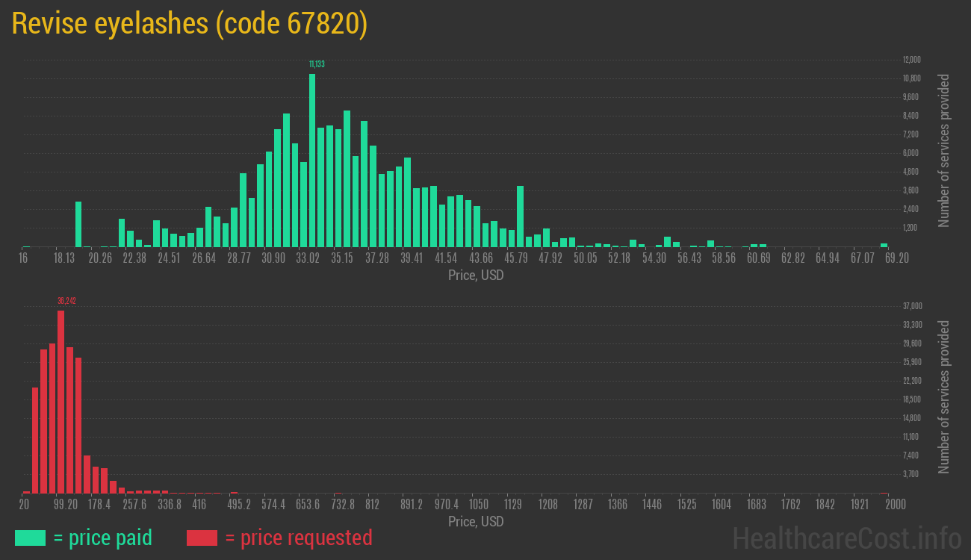Click the tallest green bar labeled 11,133
Screen dimensions: 971x560
click(311, 161)
